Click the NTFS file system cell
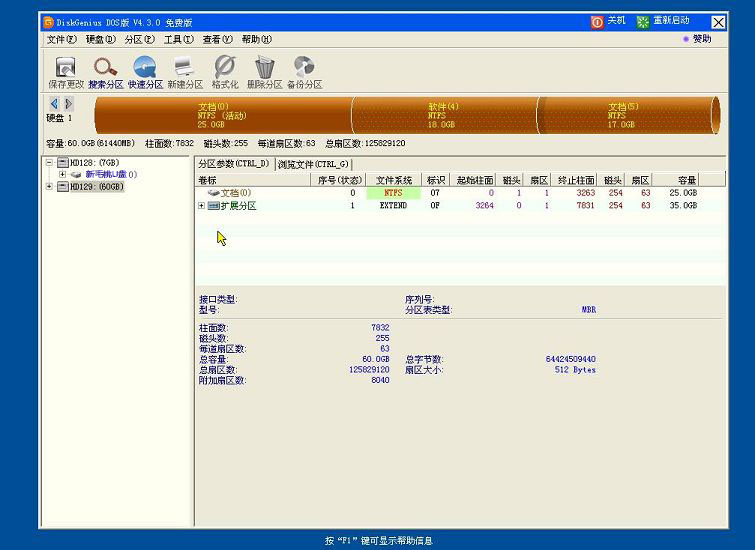The height and width of the screenshot is (550, 755). point(393,193)
